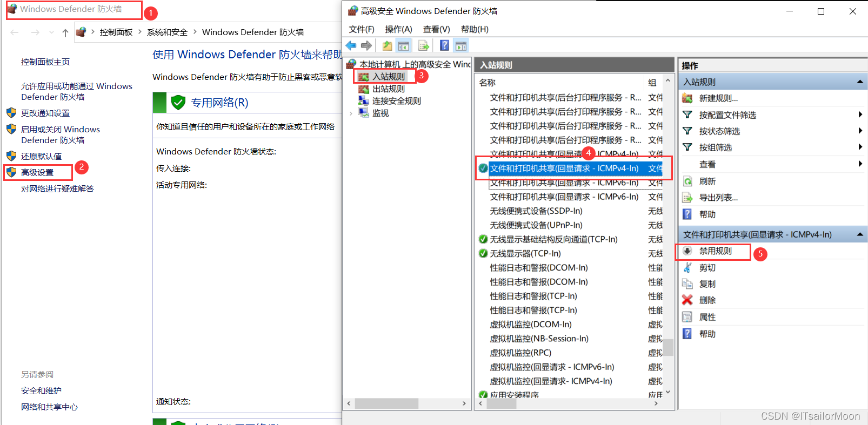This screenshot has width=868, height=425.
Task: Open the 高级设置 link
Action: point(37,172)
